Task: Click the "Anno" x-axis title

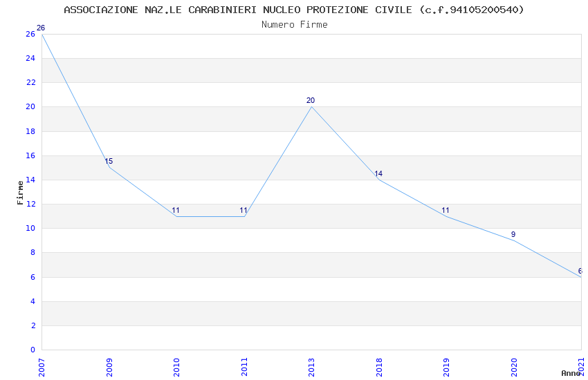Action: (x=571, y=373)
